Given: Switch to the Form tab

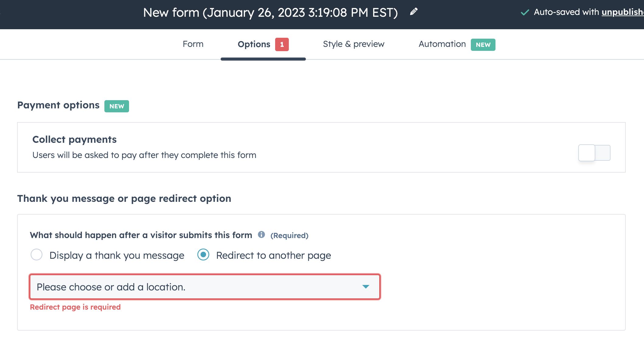Looking at the screenshot, I should point(193,44).
